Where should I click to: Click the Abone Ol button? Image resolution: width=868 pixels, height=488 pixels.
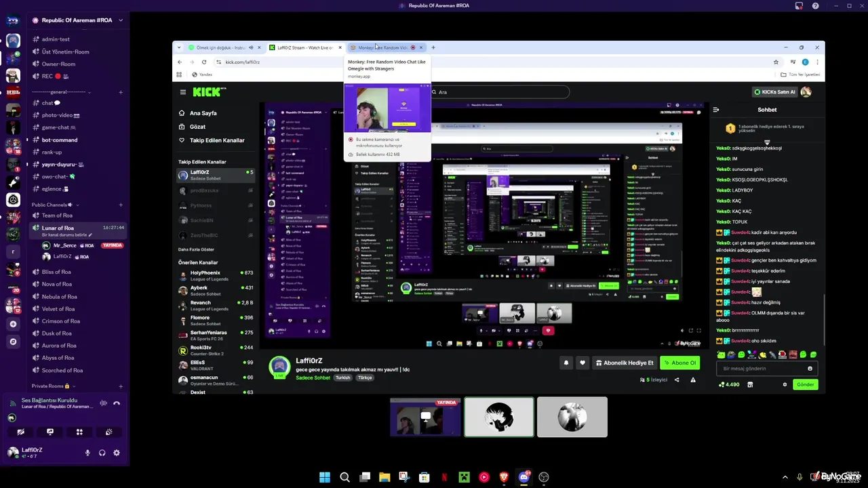(679, 363)
